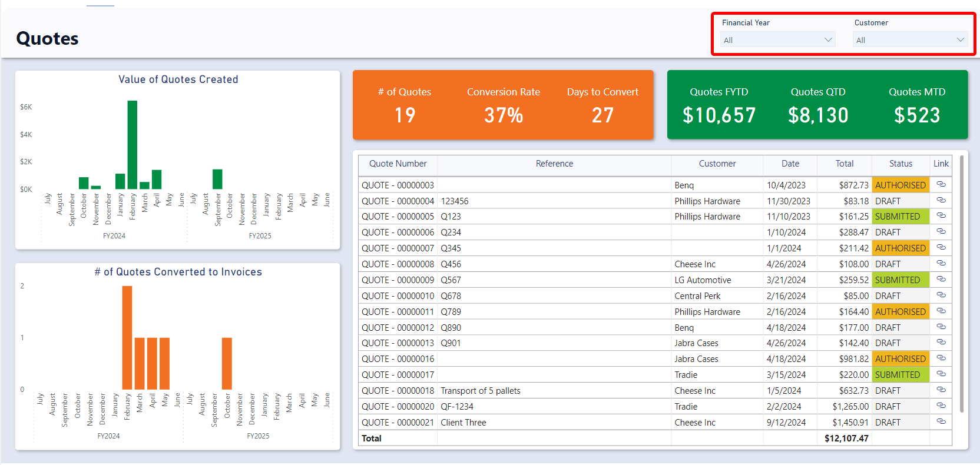Open link icon for QUOTE - 00000008
Image resolution: width=980 pixels, height=465 pixels.
point(941,264)
